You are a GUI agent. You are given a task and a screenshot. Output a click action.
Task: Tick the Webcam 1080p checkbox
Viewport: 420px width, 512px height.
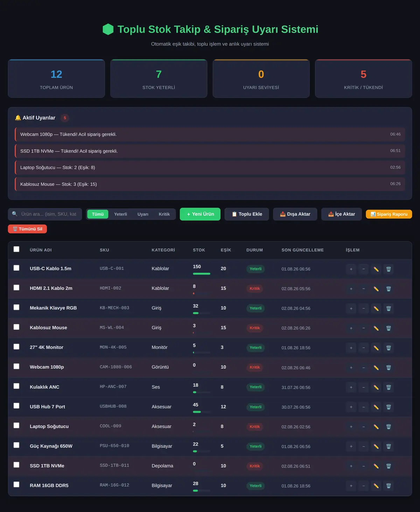pyautogui.click(x=16, y=366)
